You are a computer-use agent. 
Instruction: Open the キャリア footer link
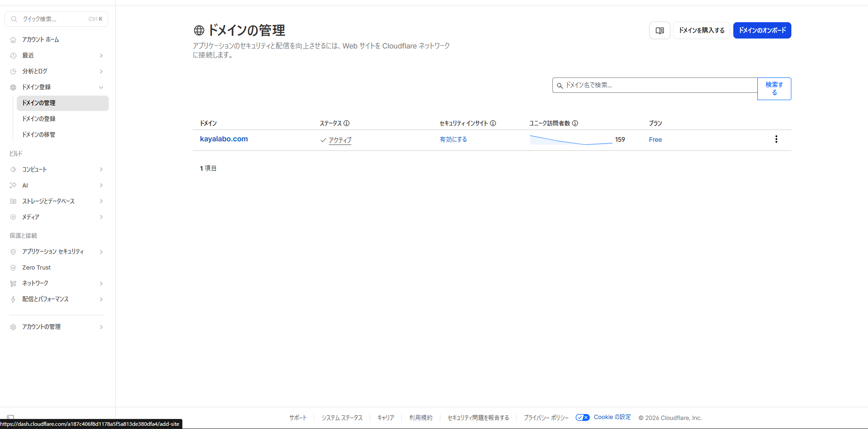click(386, 418)
